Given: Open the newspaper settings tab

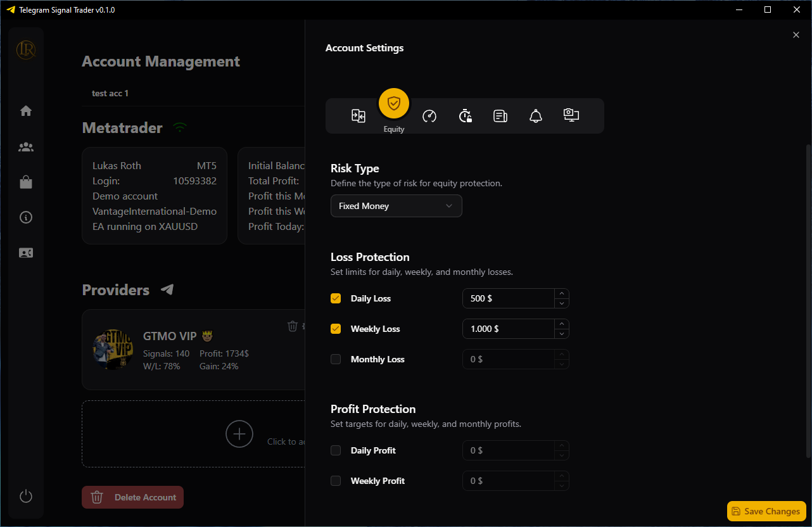Looking at the screenshot, I should point(500,116).
